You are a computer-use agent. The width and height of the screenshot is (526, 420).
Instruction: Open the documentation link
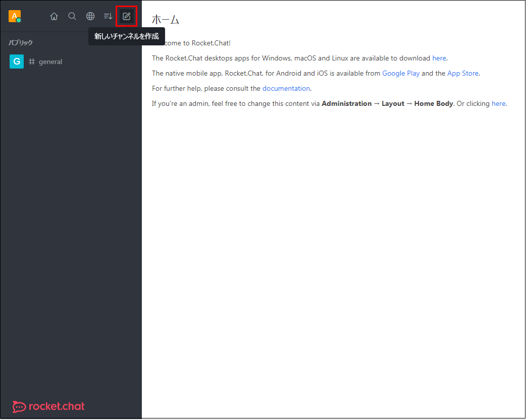pyautogui.click(x=286, y=89)
